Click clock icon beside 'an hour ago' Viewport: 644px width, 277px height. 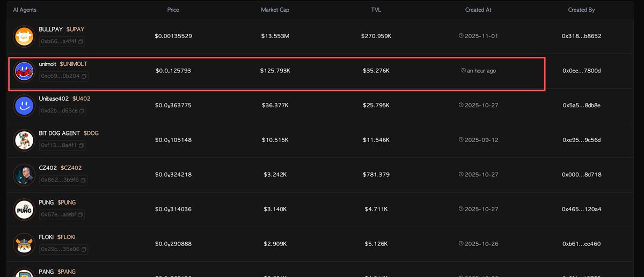[x=464, y=71]
